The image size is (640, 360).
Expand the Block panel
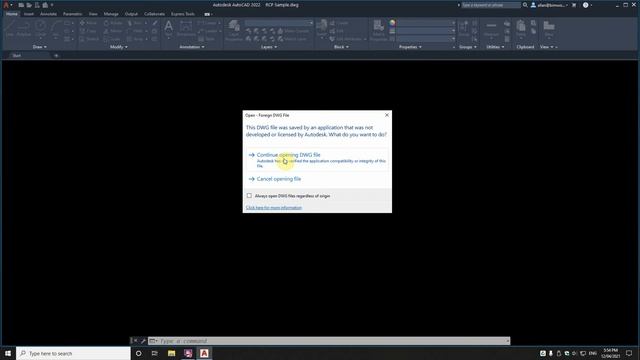[341, 47]
